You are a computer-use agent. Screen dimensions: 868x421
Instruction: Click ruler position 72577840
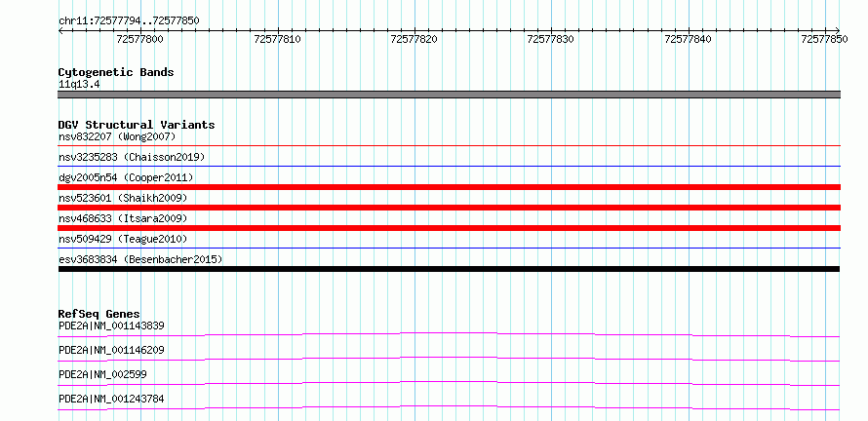click(688, 39)
